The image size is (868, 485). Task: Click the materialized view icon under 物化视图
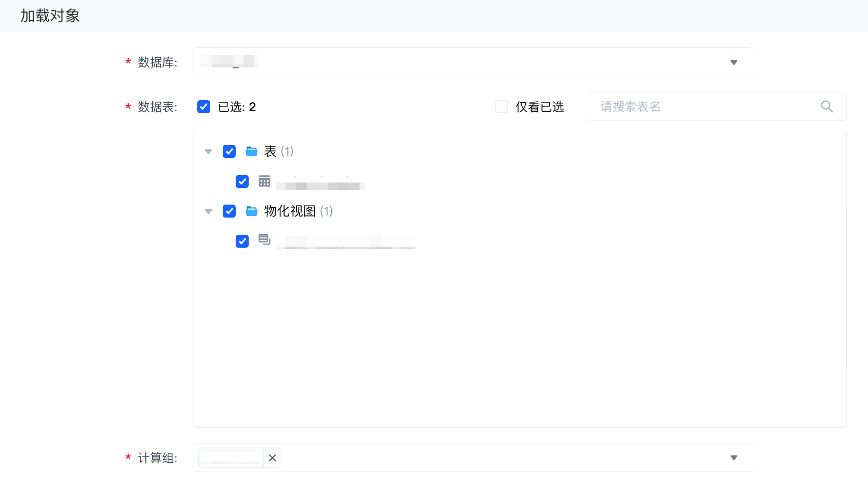pyautogui.click(x=265, y=239)
